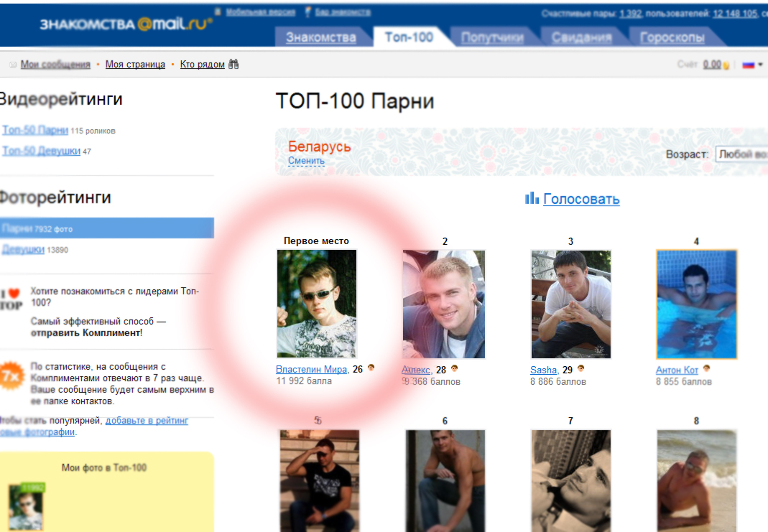Screen dimensions: 768x532
Task: Click the orange 7x badge icon
Action: tap(11, 376)
